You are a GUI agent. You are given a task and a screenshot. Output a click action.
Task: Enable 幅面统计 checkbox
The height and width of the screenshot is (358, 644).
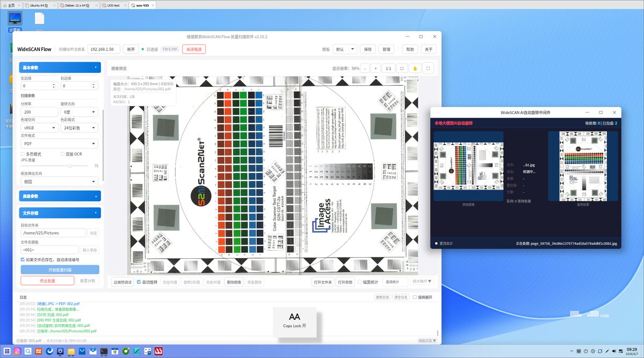pos(360,282)
